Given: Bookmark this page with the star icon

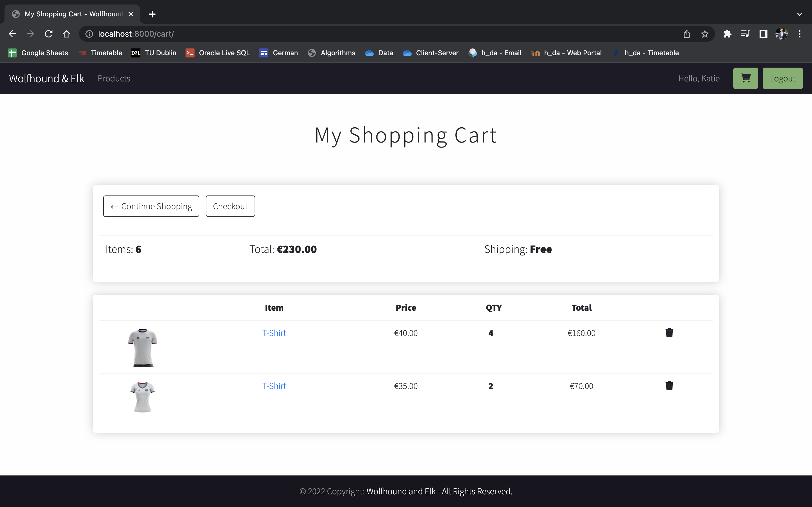Looking at the screenshot, I should 705,34.
